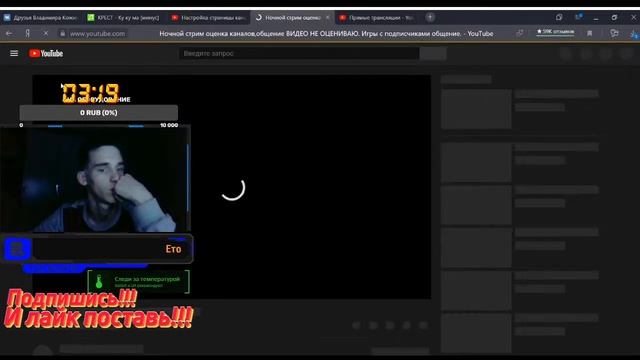
Task: Open the downloads icon in the browser toolbar
Action: tap(634, 33)
